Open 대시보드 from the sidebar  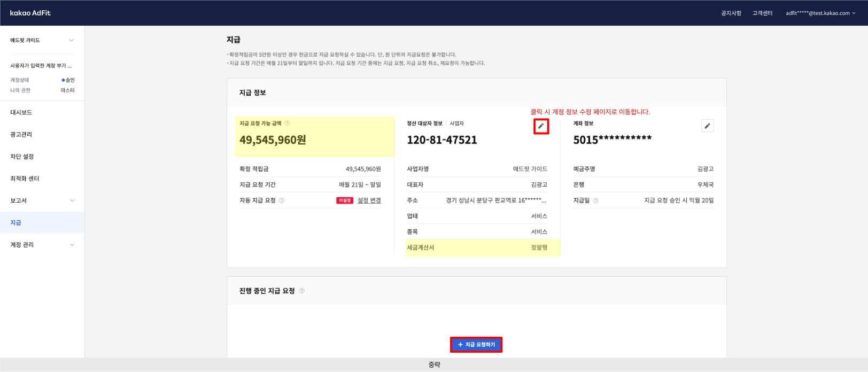coord(21,112)
